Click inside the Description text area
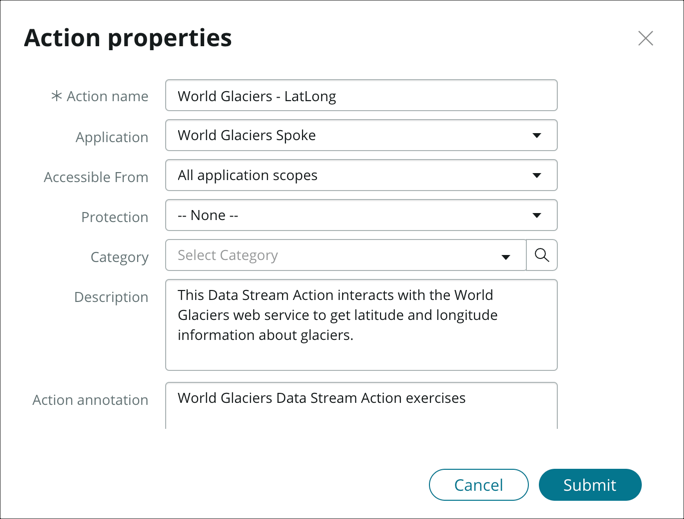684x519 pixels. [361, 325]
